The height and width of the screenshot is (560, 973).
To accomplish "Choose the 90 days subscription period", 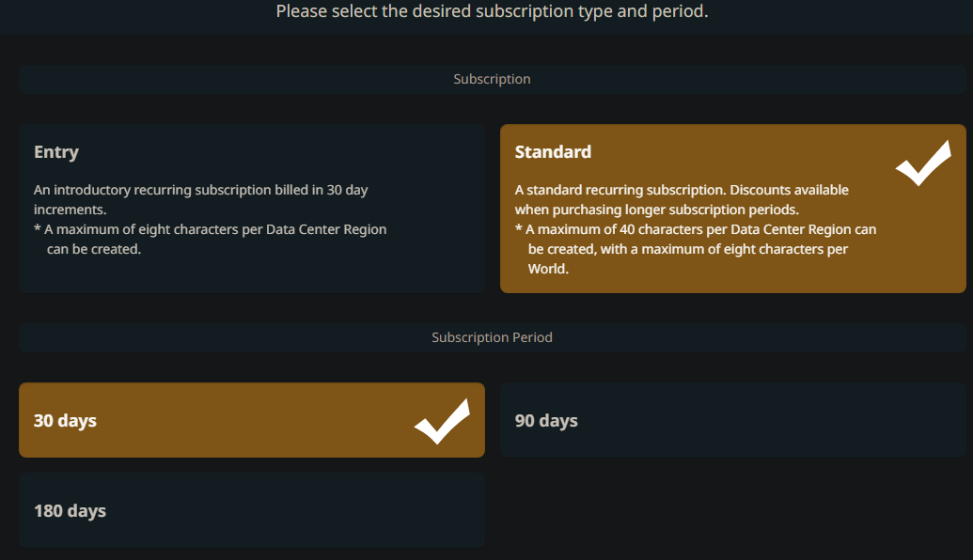I will (732, 420).
